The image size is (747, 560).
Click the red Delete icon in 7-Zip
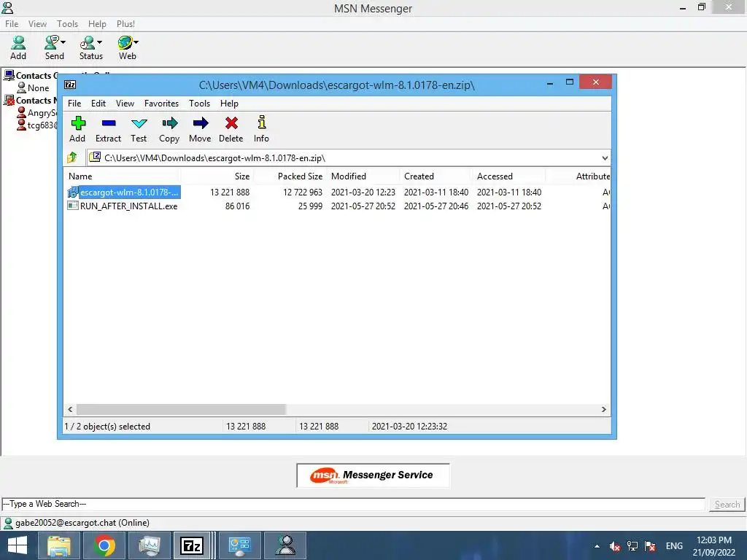(x=231, y=123)
